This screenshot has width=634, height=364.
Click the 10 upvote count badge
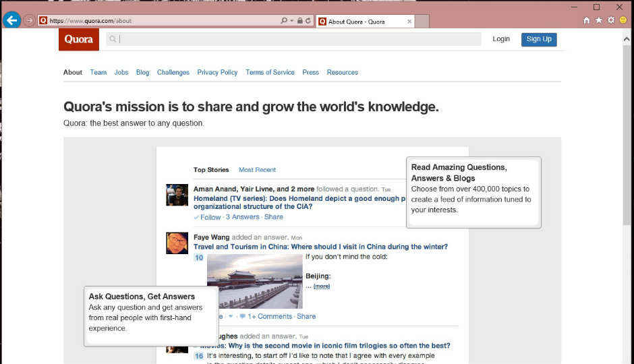click(199, 257)
